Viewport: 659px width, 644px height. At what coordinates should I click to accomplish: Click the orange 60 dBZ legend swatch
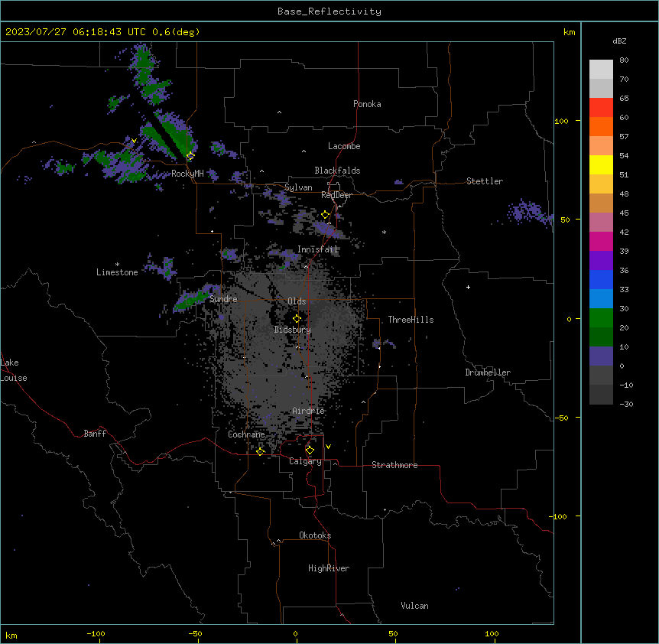point(601,126)
